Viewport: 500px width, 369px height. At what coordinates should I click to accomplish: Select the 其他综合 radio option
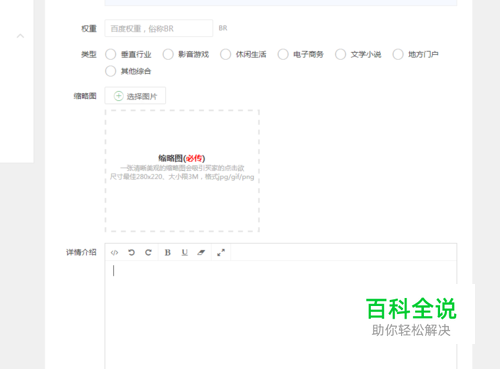[x=110, y=71]
